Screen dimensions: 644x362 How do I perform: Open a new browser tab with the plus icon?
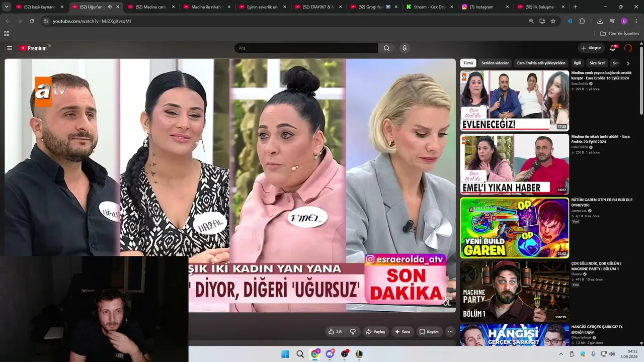pyautogui.click(x=575, y=7)
